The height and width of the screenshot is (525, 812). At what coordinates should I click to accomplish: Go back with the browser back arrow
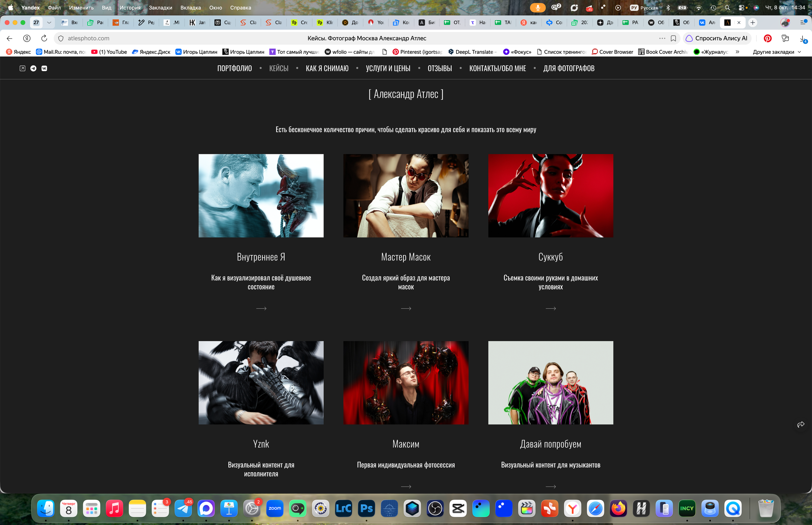point(10,38)
